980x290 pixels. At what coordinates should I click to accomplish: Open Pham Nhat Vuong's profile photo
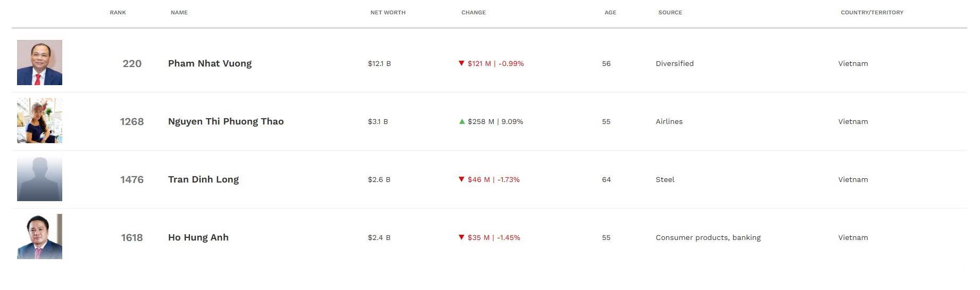(39, 63)
